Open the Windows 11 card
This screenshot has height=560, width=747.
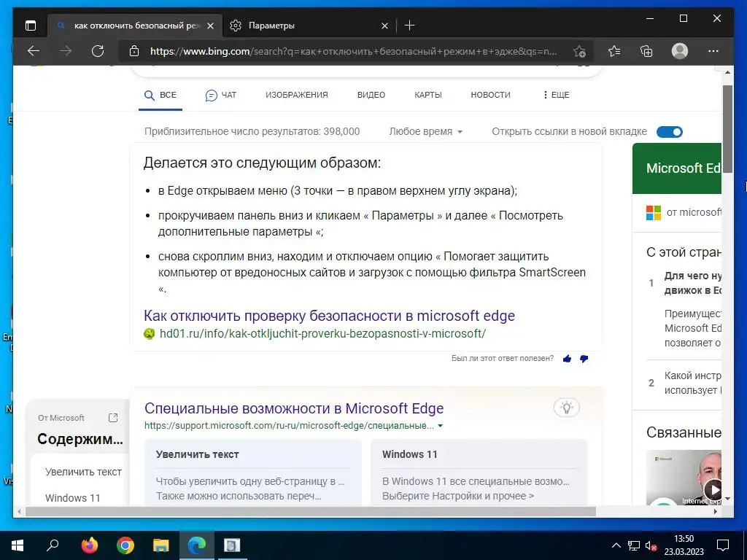[479, 472]
